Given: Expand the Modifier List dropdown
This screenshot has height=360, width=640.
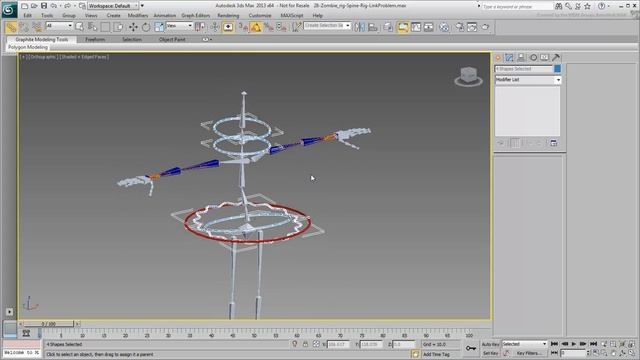Looking at the screenshot, I should pos(528,80).
